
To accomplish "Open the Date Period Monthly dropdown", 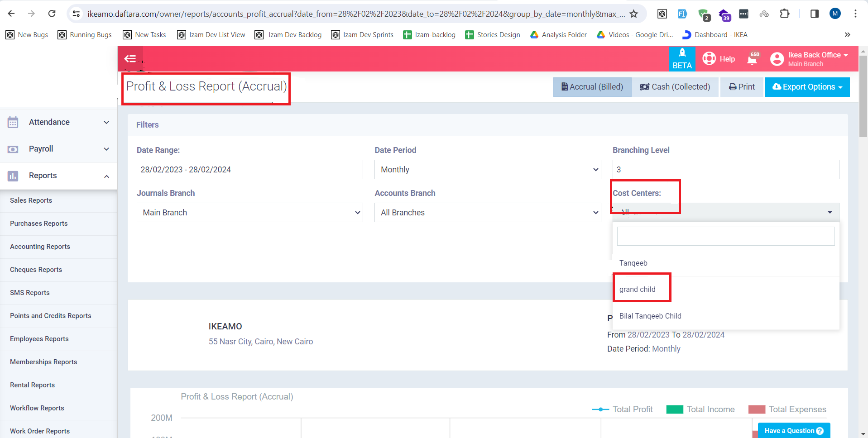I will (487, 170).
